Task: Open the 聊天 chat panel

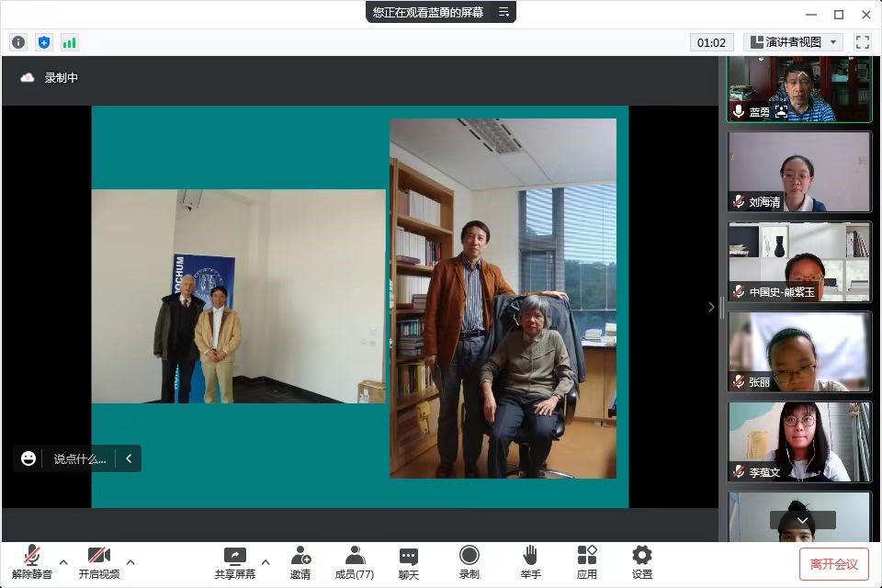Action: (409, 561)
